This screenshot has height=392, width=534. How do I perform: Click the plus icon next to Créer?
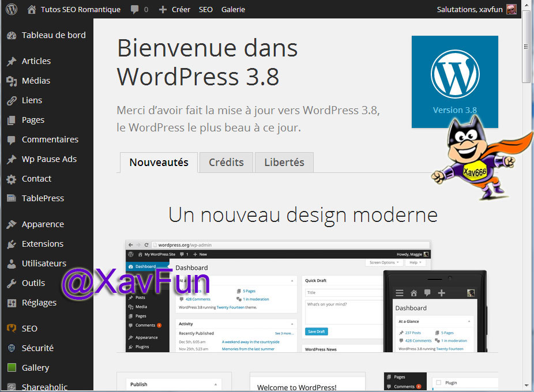[163, 10]
